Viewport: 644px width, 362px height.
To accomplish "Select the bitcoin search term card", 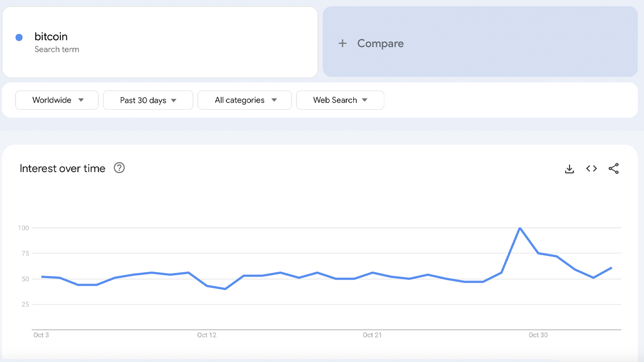I will (160, 42).
